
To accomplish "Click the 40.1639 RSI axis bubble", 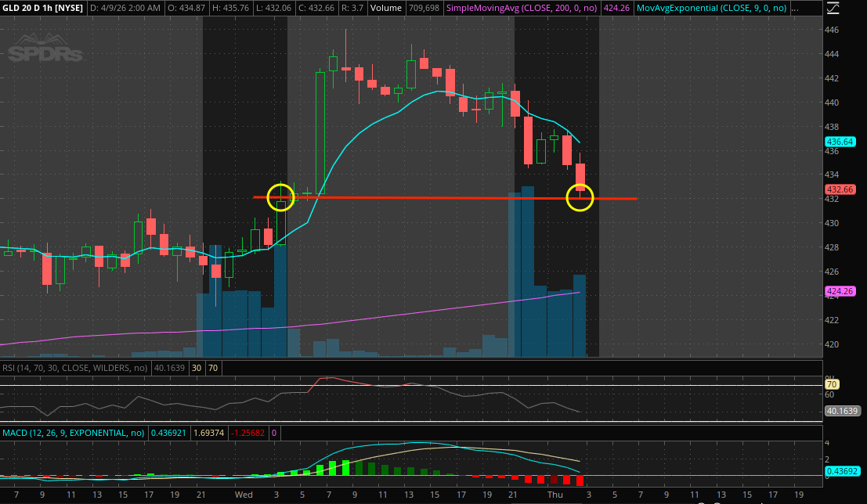I will pos(842,411).
